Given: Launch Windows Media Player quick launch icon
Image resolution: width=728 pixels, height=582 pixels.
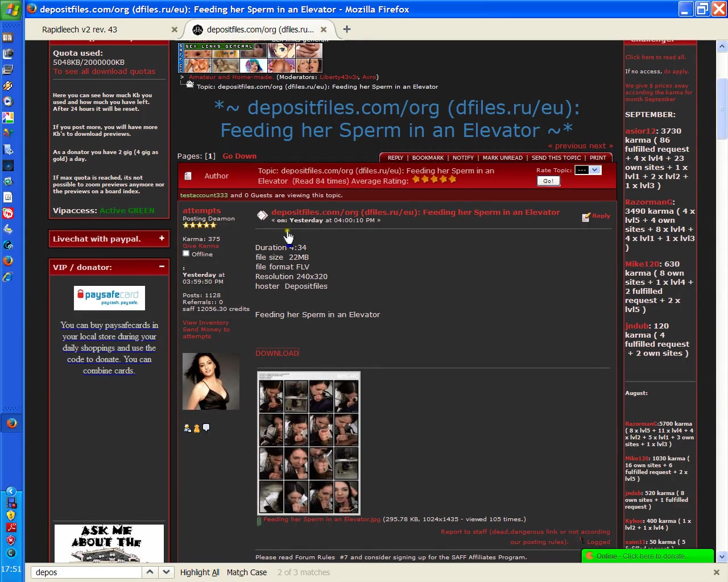Looking at the screenshot, I should point(8,102).
